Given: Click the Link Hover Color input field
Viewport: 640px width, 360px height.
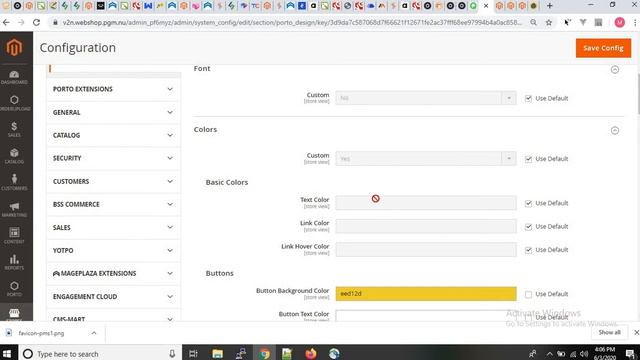Looking at the screenshot, I should (x=426, y=249).
